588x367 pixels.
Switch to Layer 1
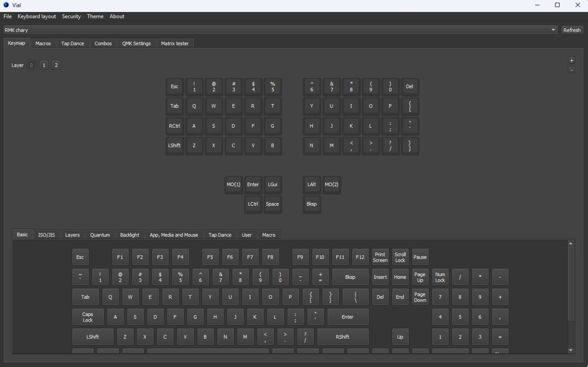coord(44,65)
